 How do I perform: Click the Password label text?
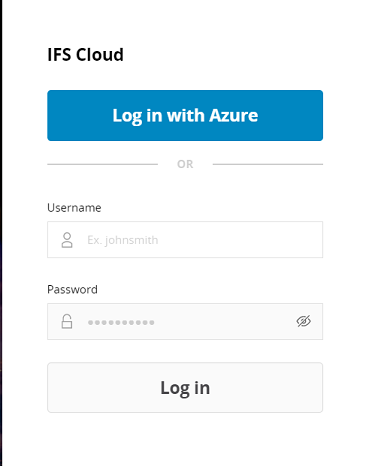pyautogui.click(x=72, y=289)
